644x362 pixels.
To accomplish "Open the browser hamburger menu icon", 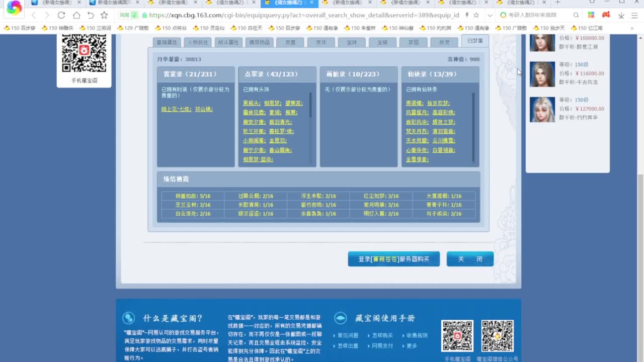I will 635,15.
